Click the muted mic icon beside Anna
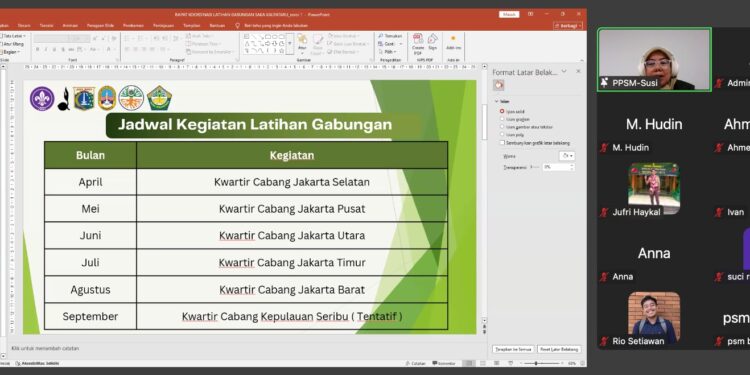Image resolution: width=750 pixels, height=375 pixels. [x=604, y=276]
